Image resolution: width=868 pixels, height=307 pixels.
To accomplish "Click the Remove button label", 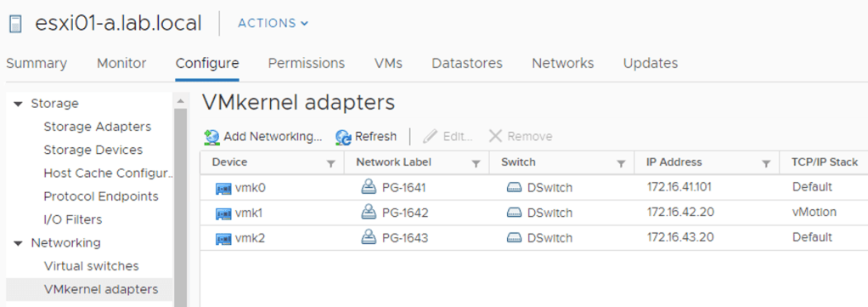I will coord(530,136).
